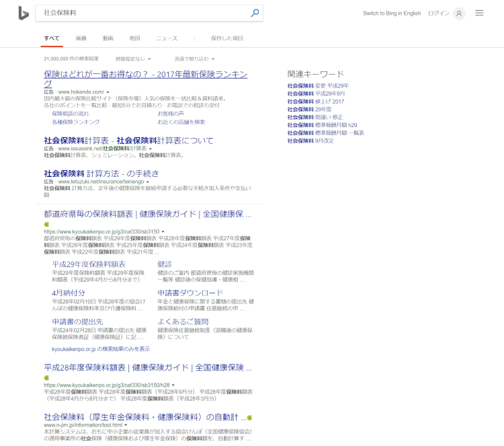
Task: Open the 言語で絞り込む dropdown filter
Action: tap(194, 59)
